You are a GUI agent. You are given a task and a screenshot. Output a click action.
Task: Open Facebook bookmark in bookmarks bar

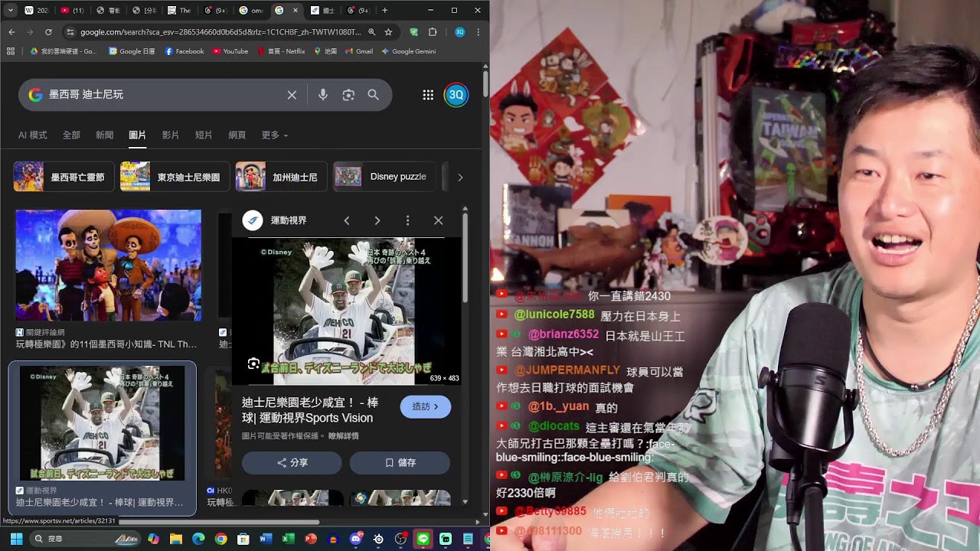185,51
